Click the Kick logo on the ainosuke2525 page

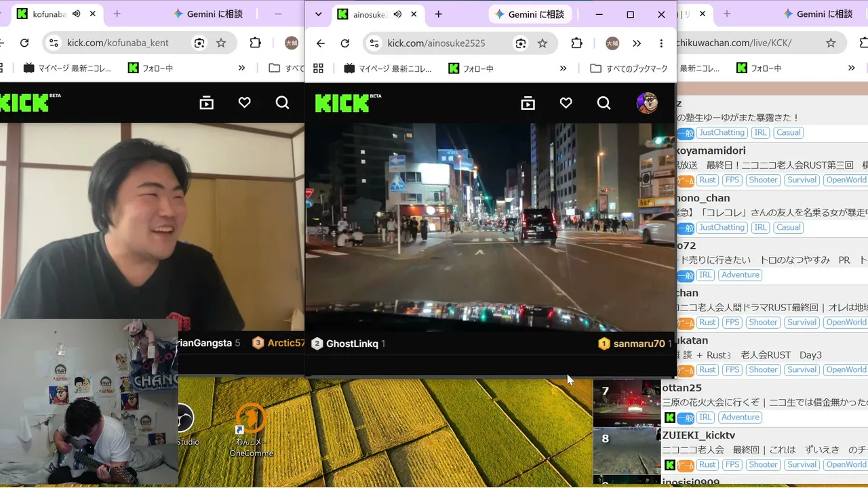348,103
